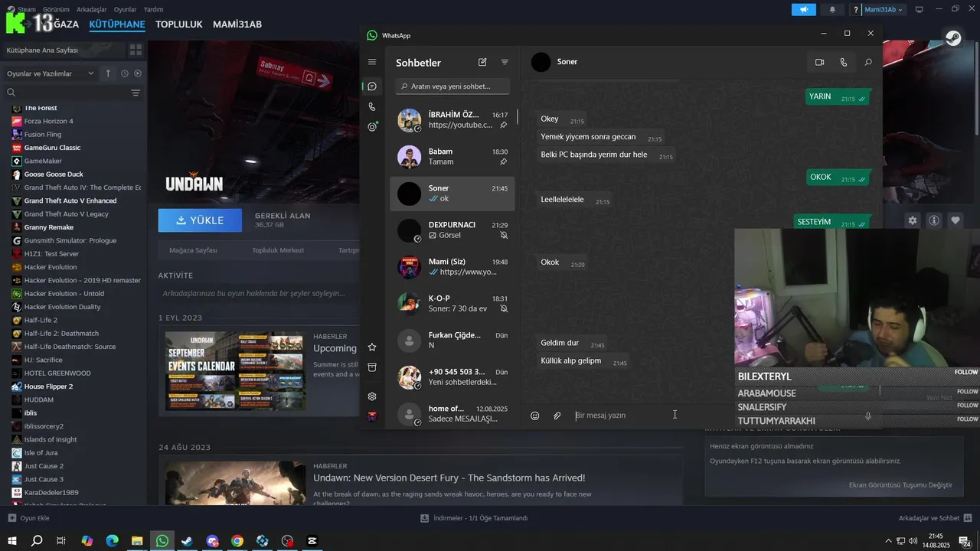This screenshot has width=980, height=551.
Task: Open the Yardım menu
Action: (x=154, y=9)
